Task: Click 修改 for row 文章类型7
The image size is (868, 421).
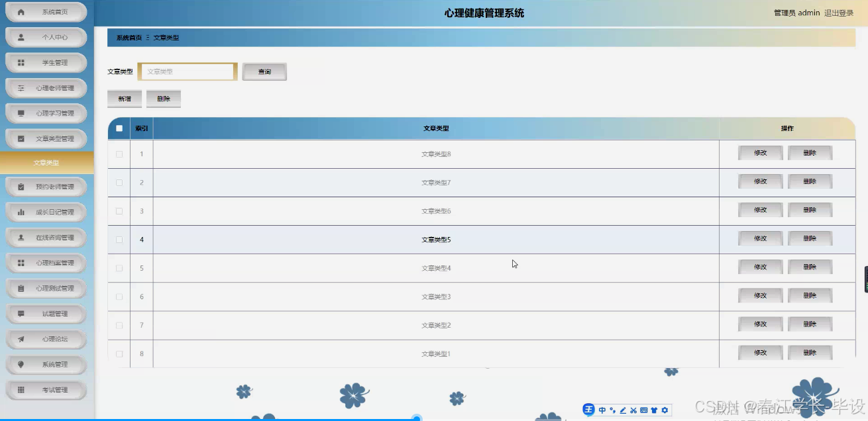Action: 761,181
